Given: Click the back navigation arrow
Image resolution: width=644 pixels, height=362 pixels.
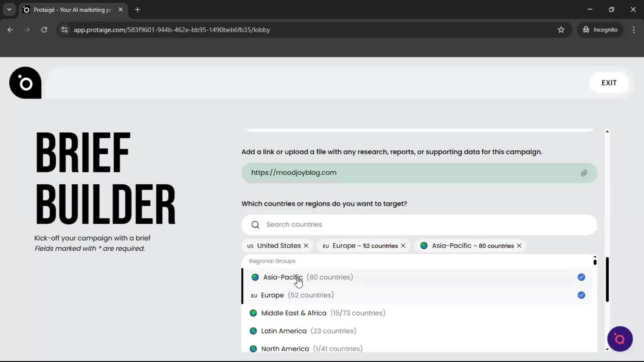Looking at the screenshot, I should [x=10, y=29].
